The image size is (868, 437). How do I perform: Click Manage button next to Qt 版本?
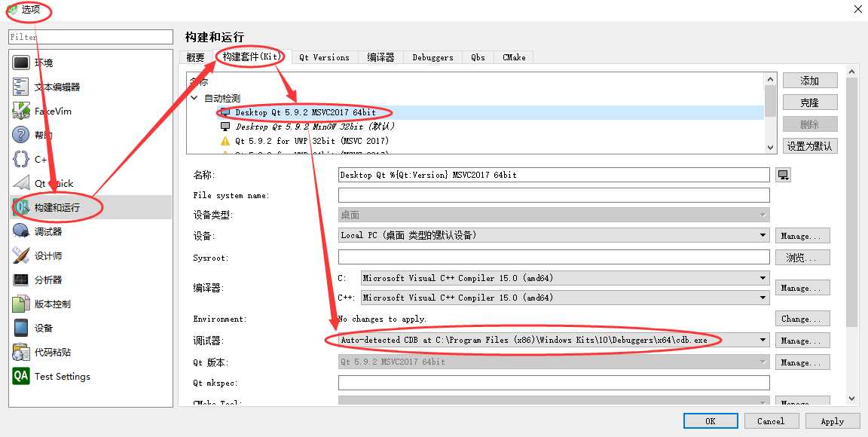[x=802, y=362]
